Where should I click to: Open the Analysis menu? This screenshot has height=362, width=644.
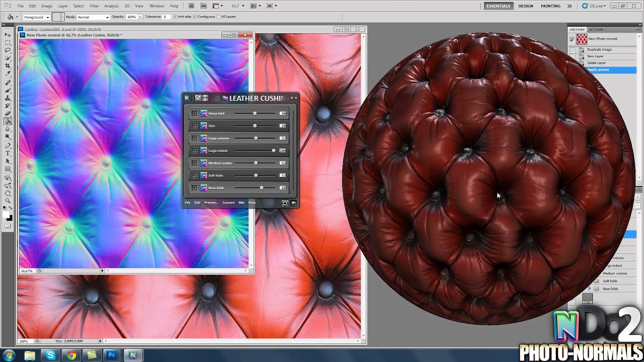(x=111, y=6)
